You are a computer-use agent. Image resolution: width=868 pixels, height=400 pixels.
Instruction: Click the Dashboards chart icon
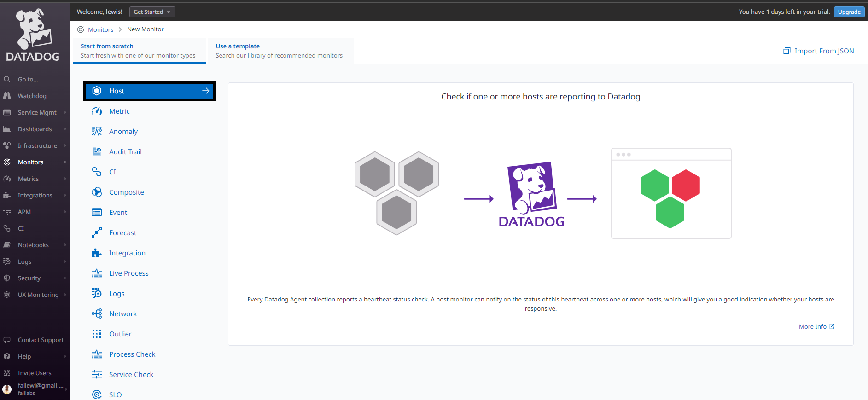click(7, 129)
